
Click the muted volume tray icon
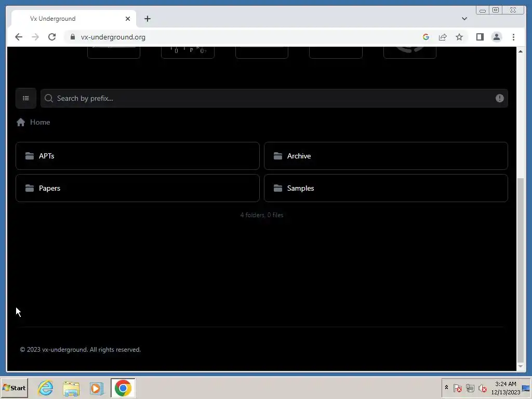482,388
